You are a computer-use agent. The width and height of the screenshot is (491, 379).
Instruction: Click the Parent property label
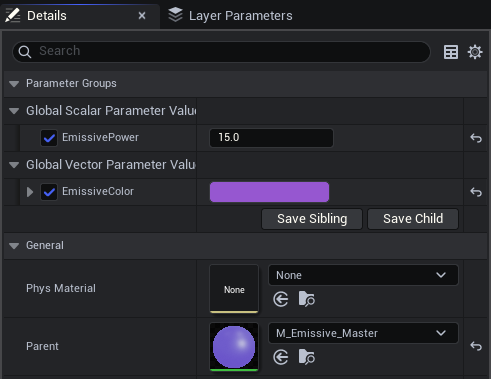click(42, 346)
